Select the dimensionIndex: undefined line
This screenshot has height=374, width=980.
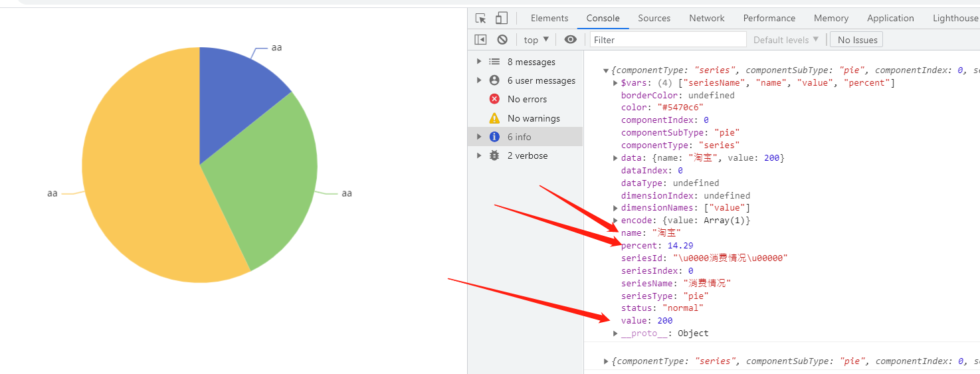click(686, 196)
